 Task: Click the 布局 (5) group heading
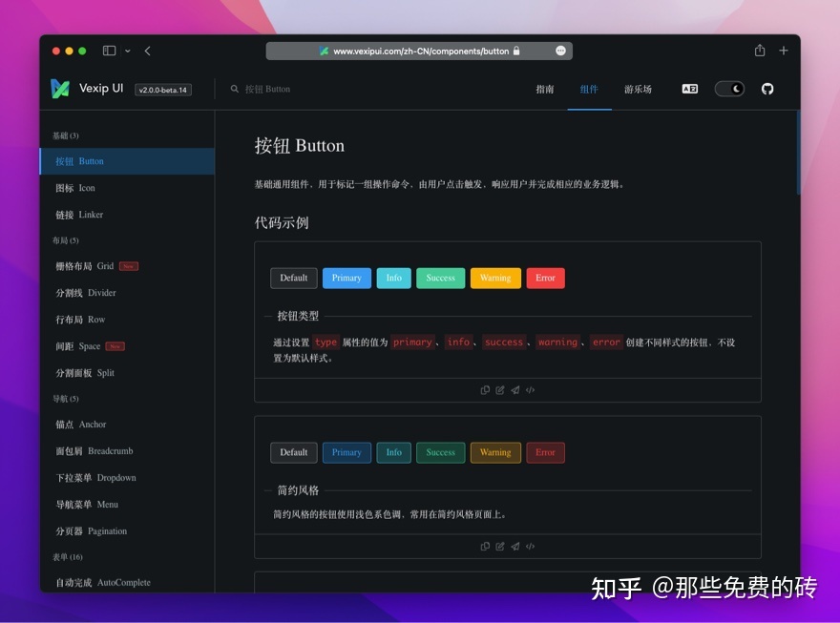65,240
